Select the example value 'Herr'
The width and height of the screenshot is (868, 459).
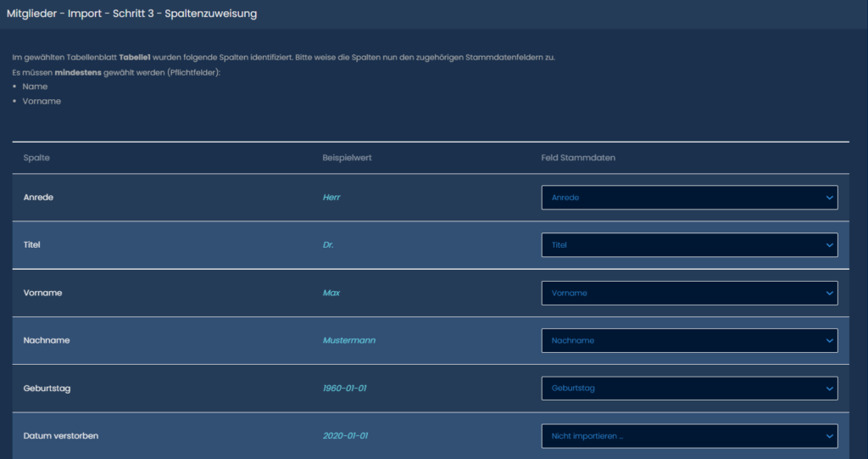coord(331,198)
